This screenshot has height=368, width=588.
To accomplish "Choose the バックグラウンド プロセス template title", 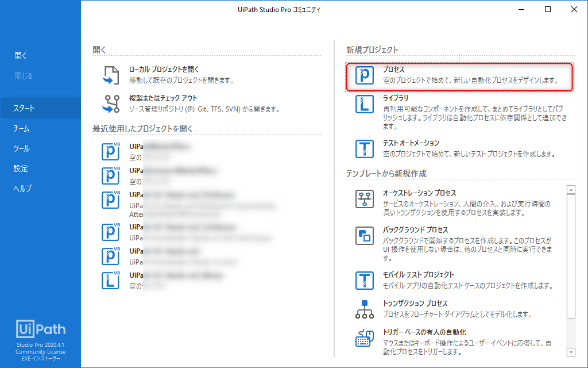I will [415, 230].
